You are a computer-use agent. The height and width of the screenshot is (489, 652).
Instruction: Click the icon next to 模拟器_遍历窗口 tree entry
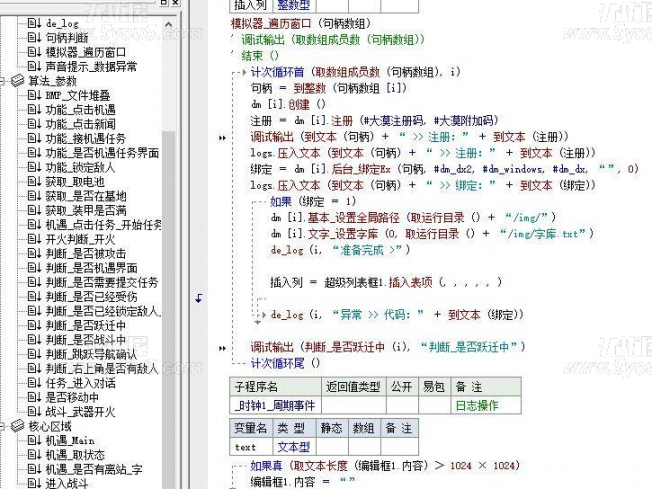pyautogui.click(x=35, y=52)
